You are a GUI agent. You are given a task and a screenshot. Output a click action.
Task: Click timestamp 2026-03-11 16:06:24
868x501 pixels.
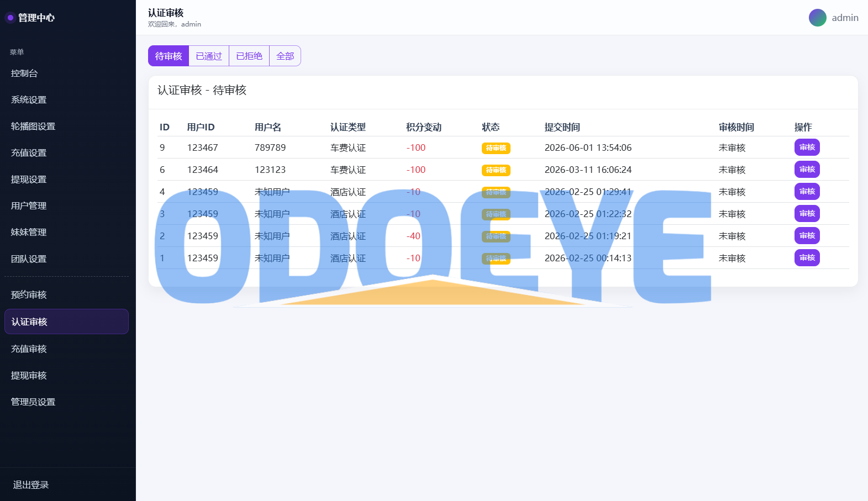[x=588, y=170]
